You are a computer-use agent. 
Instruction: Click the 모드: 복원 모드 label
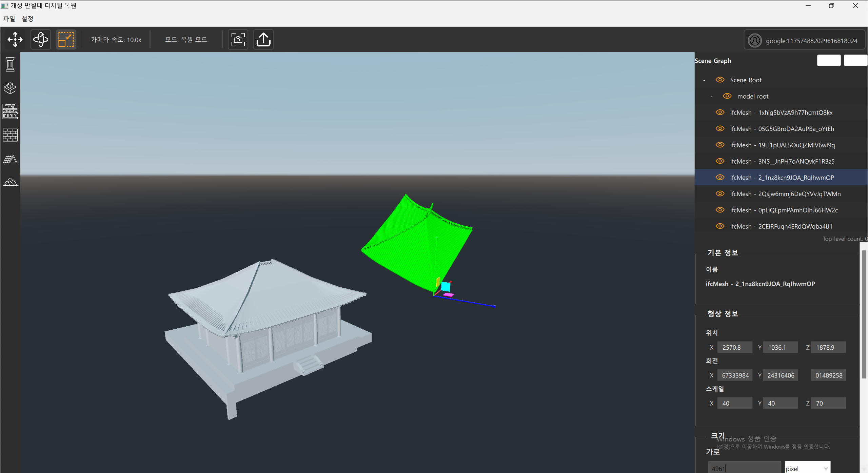point(186,40)
